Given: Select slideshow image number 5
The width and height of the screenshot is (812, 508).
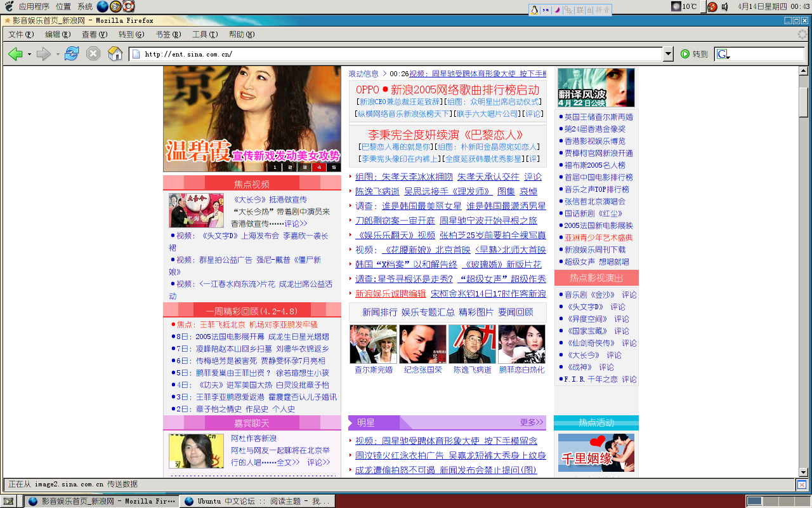Looking at the screenshot, I should point(332,168).
